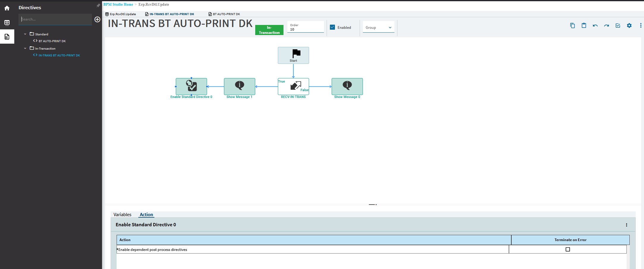This screenshot has height=269, width=644.
Task: Navigate to BPM Studio Home breadcrumb
Action: (x=118, y=4)
